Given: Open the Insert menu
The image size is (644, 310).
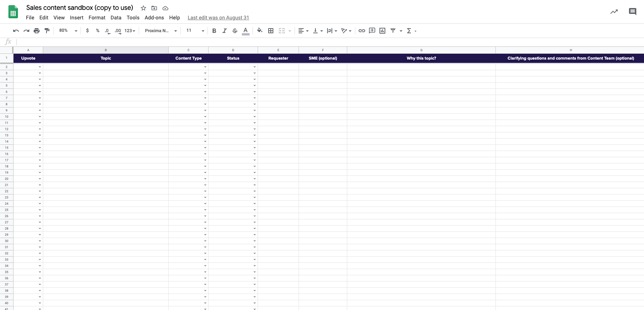Looking at the screenshot, I should coord(76,18).
